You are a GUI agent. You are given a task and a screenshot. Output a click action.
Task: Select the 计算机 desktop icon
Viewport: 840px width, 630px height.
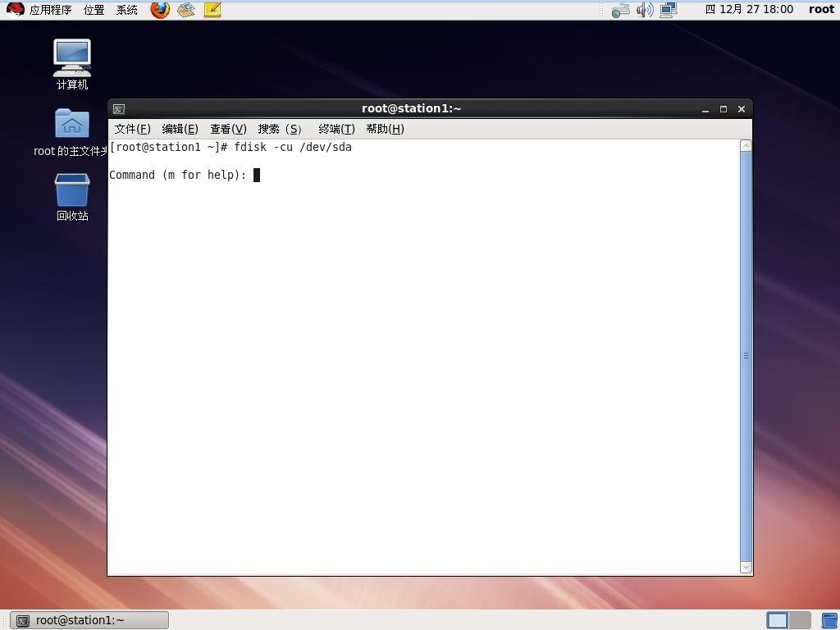(x=72, y=64)
